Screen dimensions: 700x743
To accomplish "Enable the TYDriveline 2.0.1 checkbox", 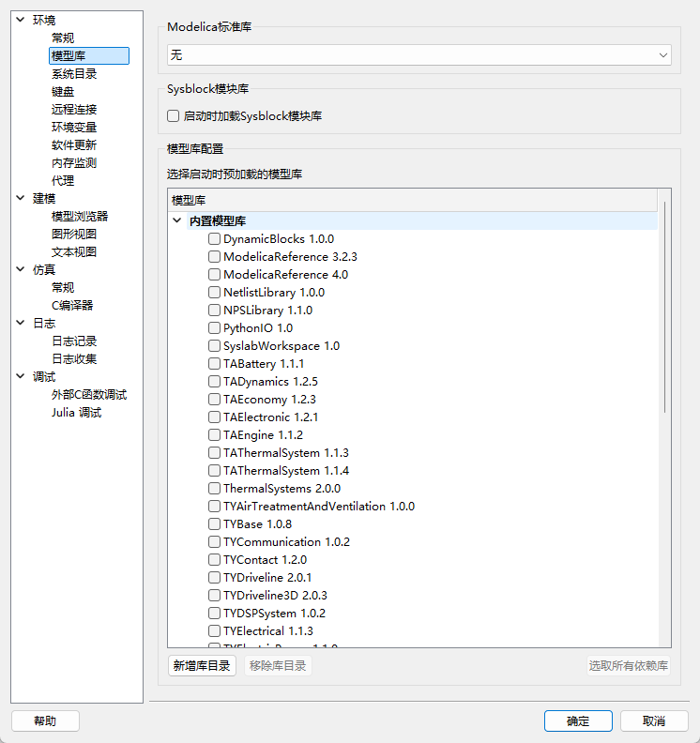I will click(x=214, y=578).
